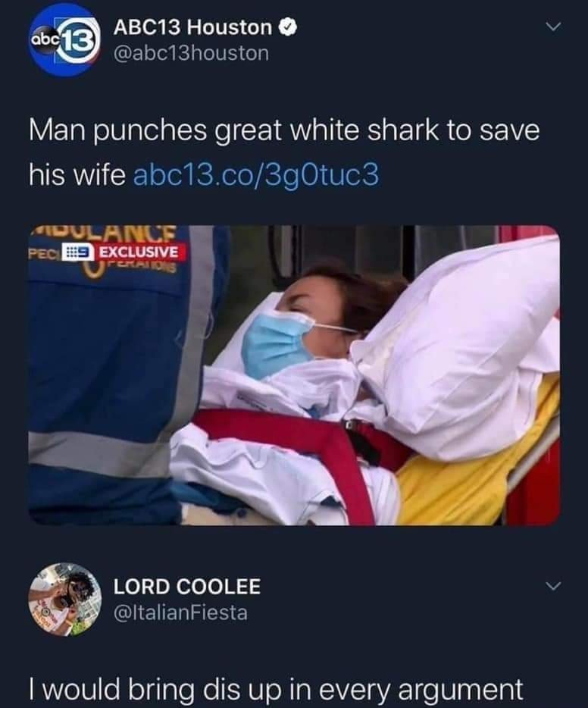
Task: Click the red EXCLUSIVE banner on the video
Action: point(140,252)
